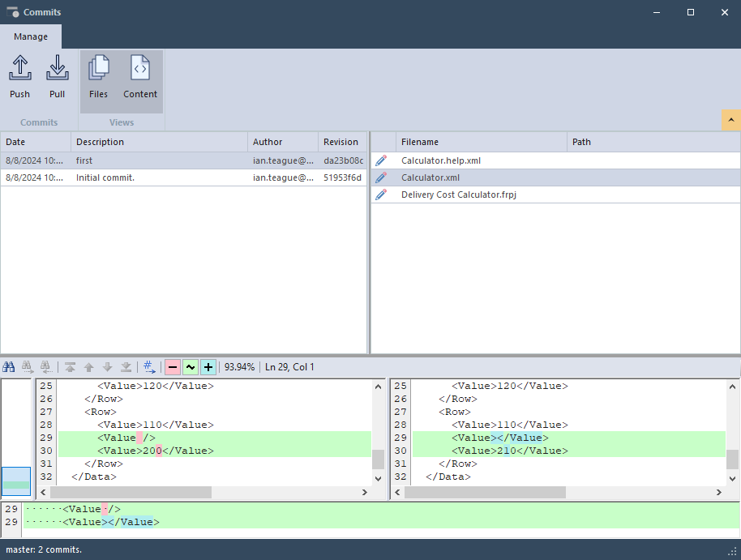Click right pane line 30 value 210

click(x=507, y=451)
